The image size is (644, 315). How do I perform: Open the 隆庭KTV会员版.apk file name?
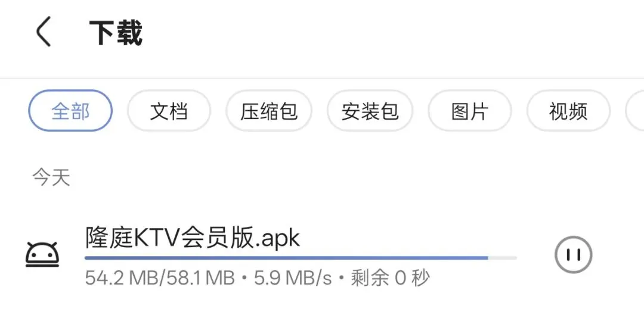(193, 238)
